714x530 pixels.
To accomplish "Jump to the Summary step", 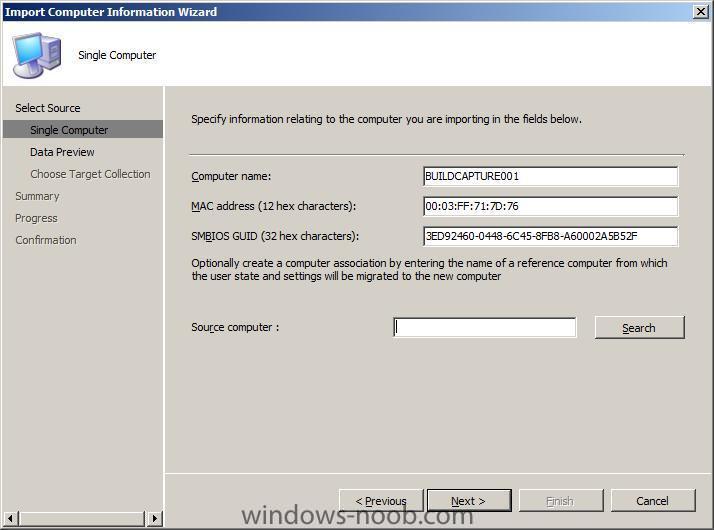I will pos(37,196).
